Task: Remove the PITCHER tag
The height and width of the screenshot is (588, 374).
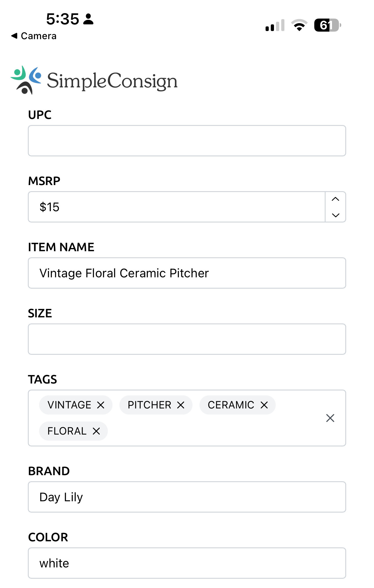Action: click(181, 405)
